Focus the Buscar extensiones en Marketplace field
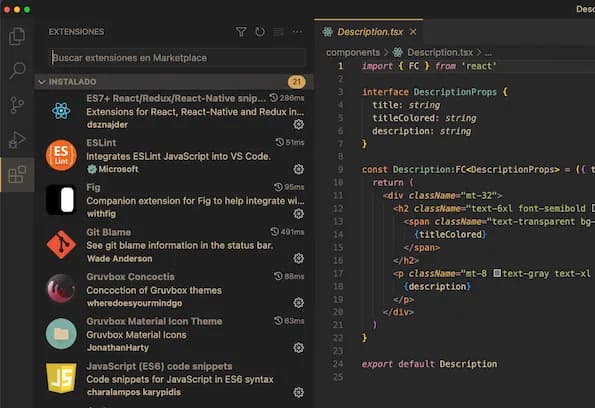This screenshot has width=595, height=408. pyautogui.click(x=178, y=58)
